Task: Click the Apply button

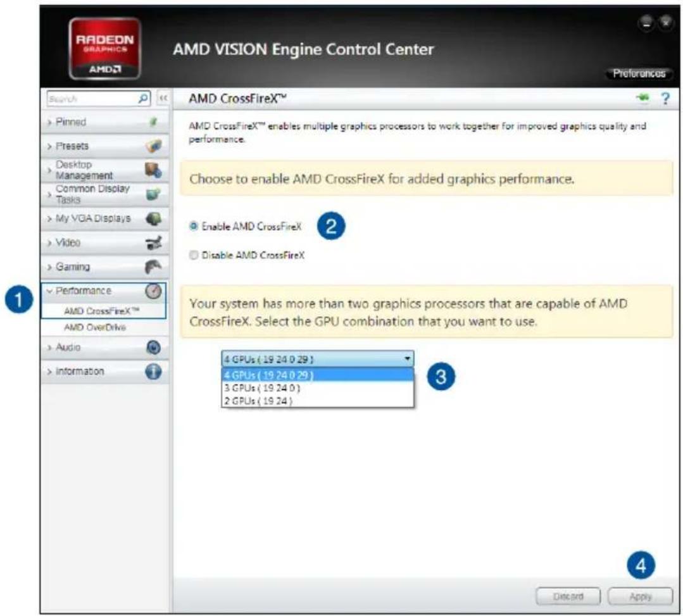Action: point(641,596)
